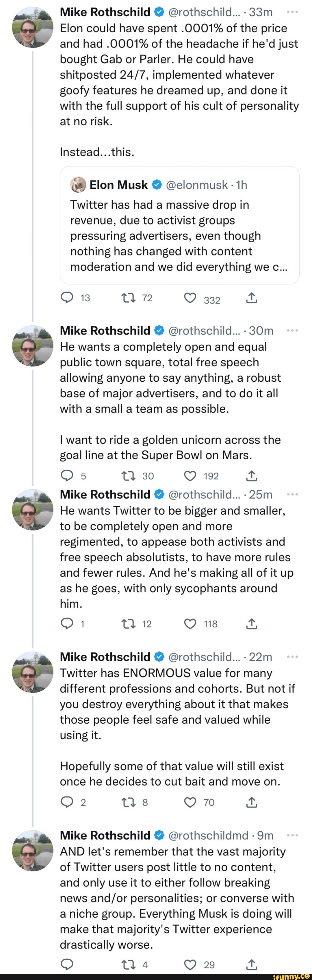312x980 pixels.
Task: Like the golden unicorn tweet
Action: pos(189,475)
